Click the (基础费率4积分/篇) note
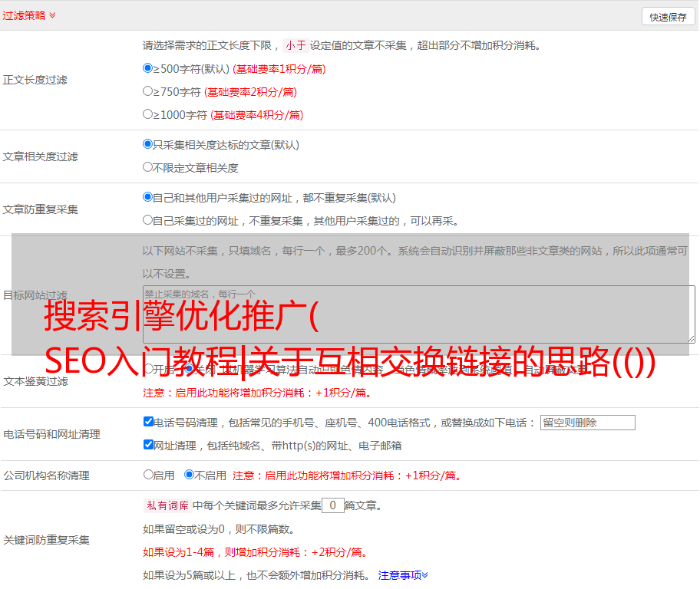The image size is (700, 589). coord(256,115)
